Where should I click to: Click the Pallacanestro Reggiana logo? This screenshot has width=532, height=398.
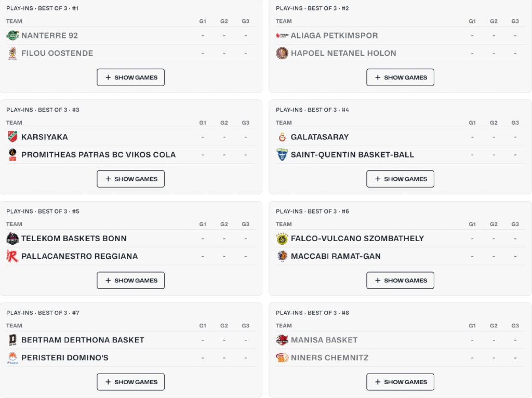12,256
